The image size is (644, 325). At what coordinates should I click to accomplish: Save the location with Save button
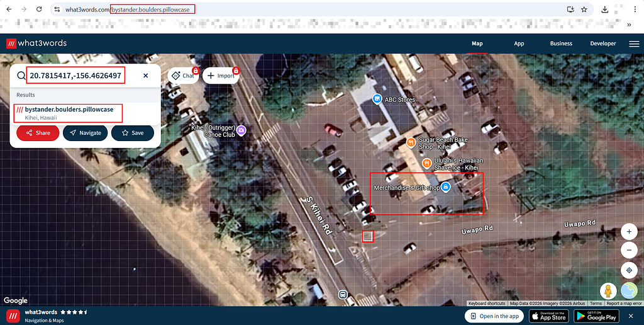pyautogui.click(x=133, y=133)
